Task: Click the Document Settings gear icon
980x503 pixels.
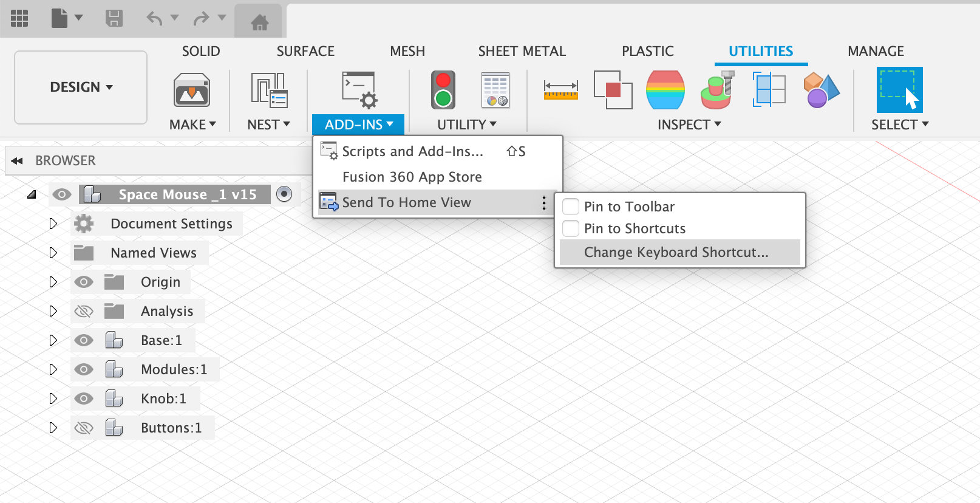Action: point(84,224)
